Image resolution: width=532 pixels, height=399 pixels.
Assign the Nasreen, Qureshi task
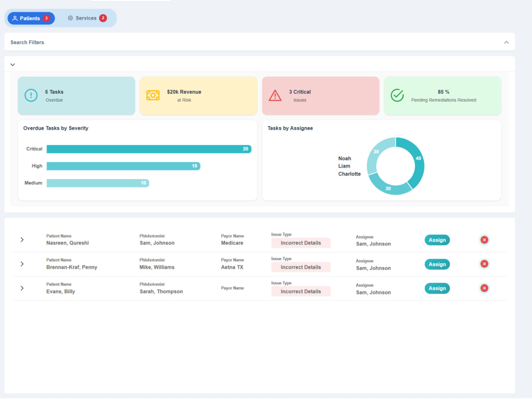[437, 240]
